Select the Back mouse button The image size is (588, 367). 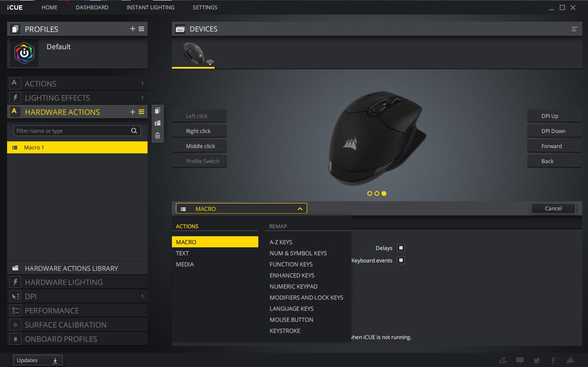point(554,161)
